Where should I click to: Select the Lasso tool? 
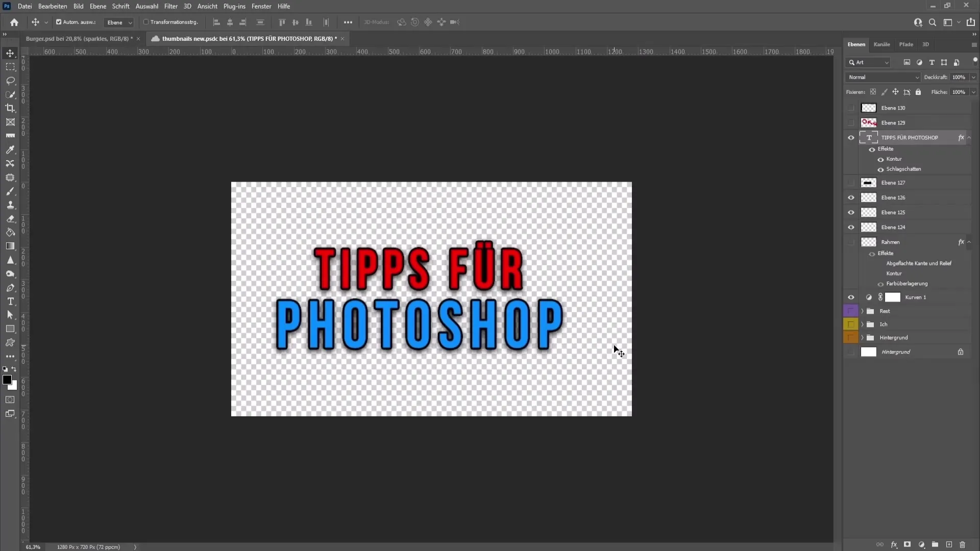[10, 81]
